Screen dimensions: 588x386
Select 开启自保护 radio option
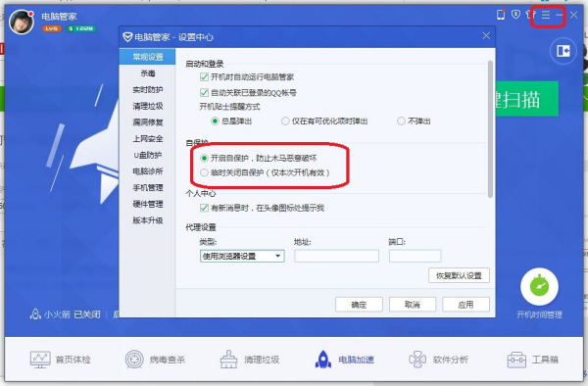[x=204, y=158]
